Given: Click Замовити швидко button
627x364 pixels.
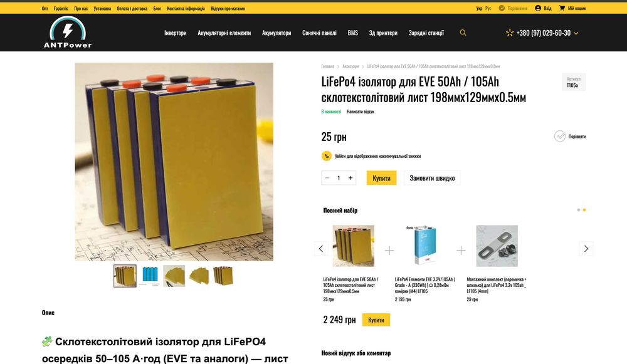Looking at the screenshot, I should tap(432, 178).
